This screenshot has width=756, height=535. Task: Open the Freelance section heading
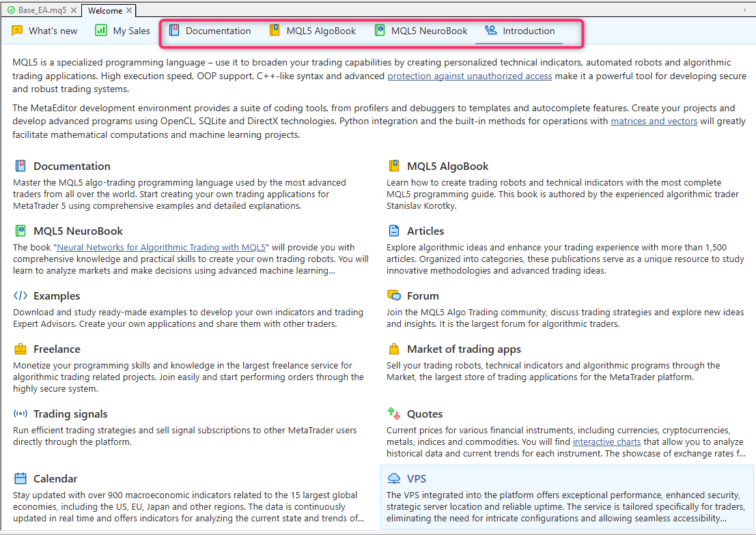coord(57,349)
